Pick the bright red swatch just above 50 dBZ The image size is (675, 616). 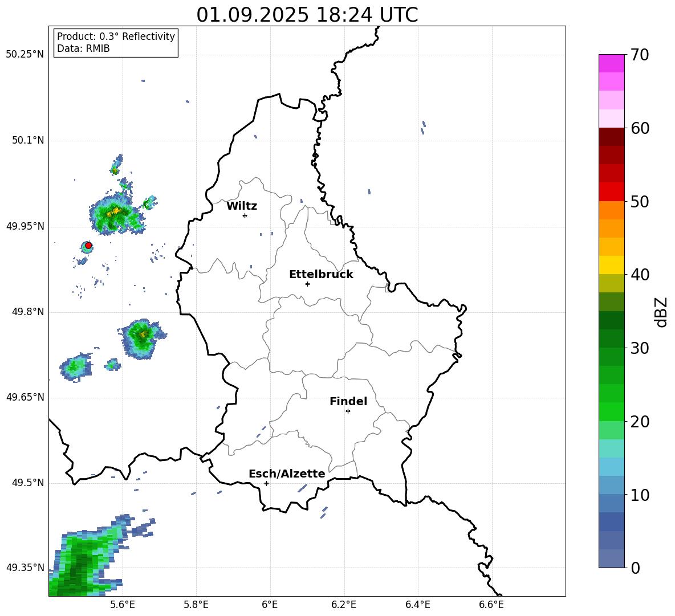pyautogui.click(x=611, y=192)
